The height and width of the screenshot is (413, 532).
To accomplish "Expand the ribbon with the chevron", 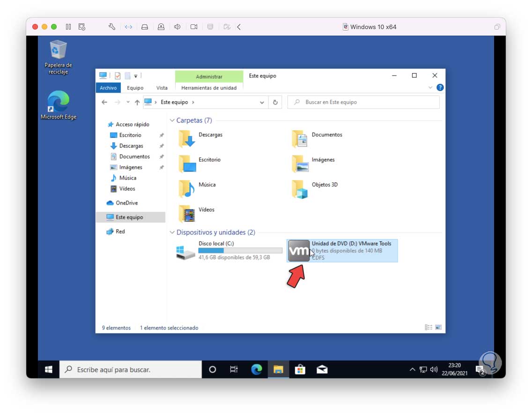I will (430, 88).
